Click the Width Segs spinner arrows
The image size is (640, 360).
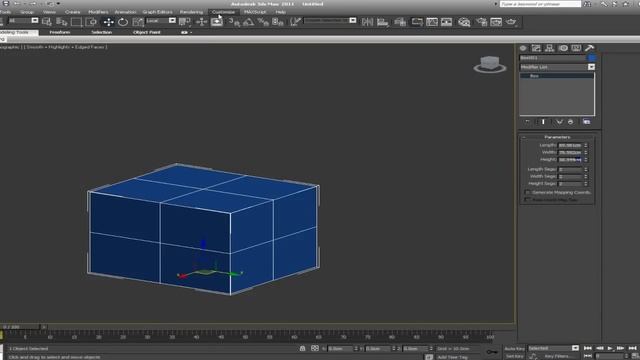(x=586, y=176)
